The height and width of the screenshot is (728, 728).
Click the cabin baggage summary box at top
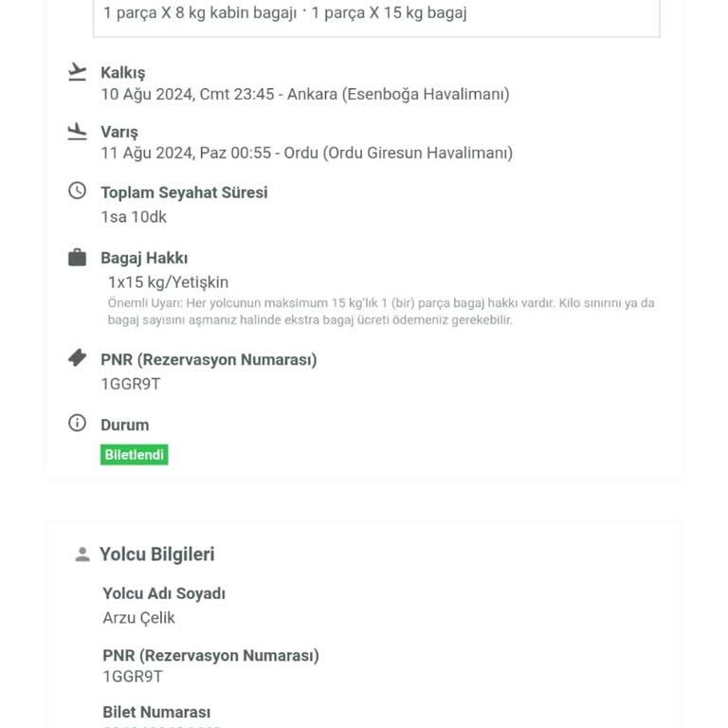(376, 18)
